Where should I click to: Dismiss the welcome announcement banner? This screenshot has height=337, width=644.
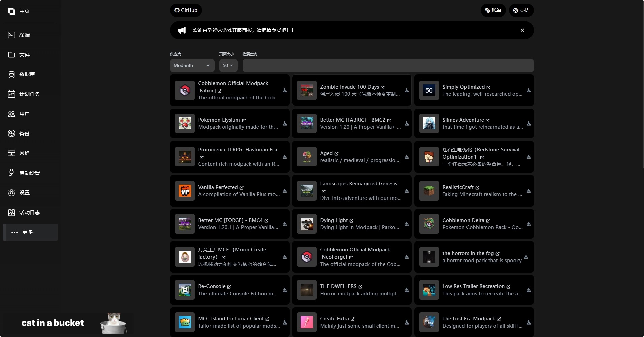(522, 30)
